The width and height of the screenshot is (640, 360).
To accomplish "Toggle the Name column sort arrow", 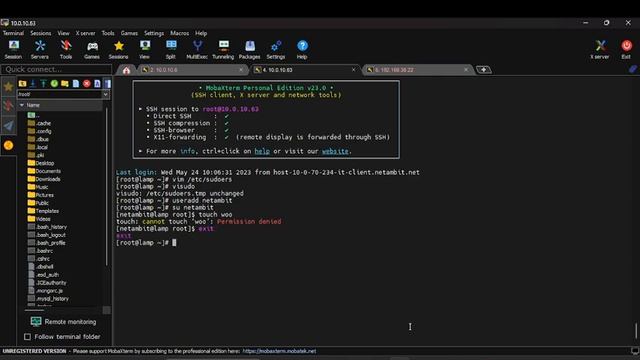I will [x=22, y=105].
